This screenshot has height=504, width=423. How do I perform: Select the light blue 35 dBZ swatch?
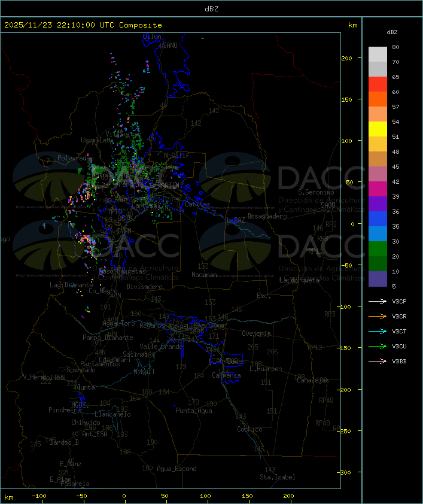[378, 233]
